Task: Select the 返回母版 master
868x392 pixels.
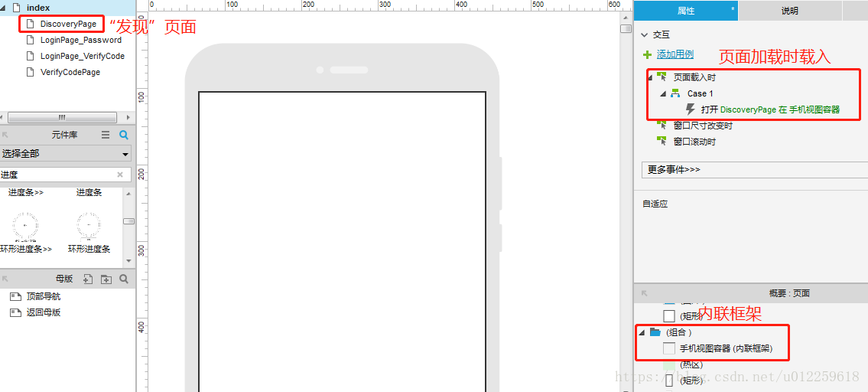Action: point(43,312)
